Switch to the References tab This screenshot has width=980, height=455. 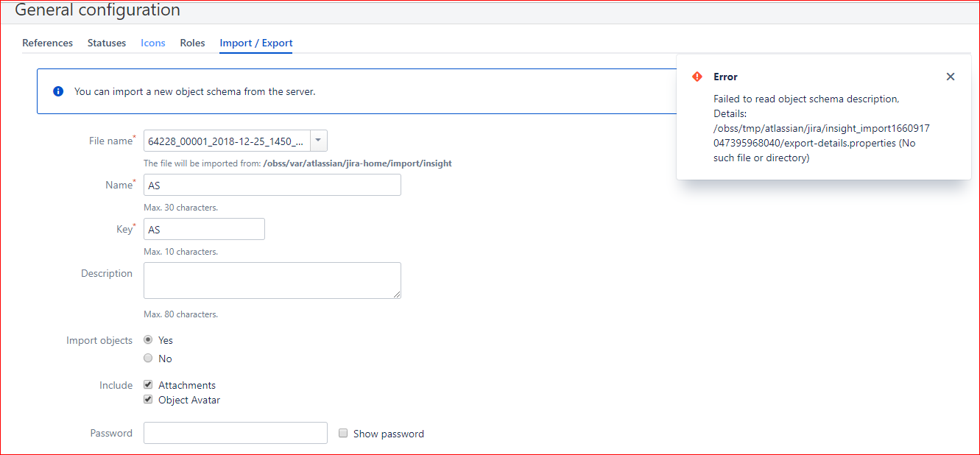[48, 43]
